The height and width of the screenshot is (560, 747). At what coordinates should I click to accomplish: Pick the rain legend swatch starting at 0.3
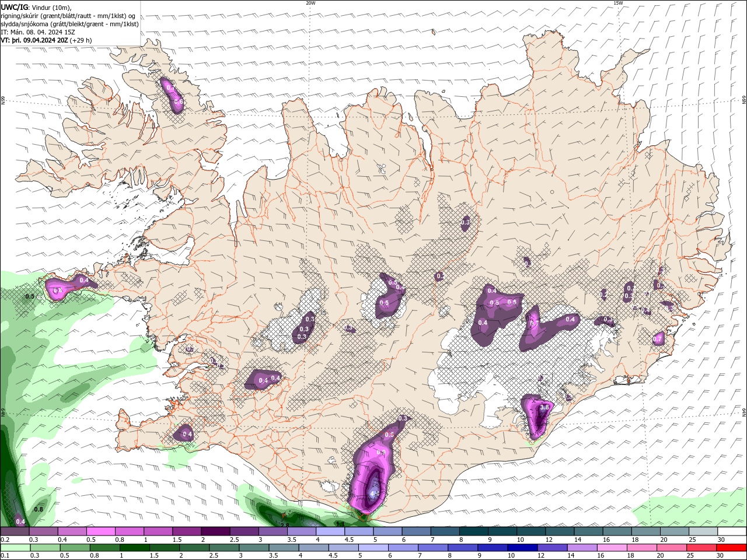tap(46, 548)
